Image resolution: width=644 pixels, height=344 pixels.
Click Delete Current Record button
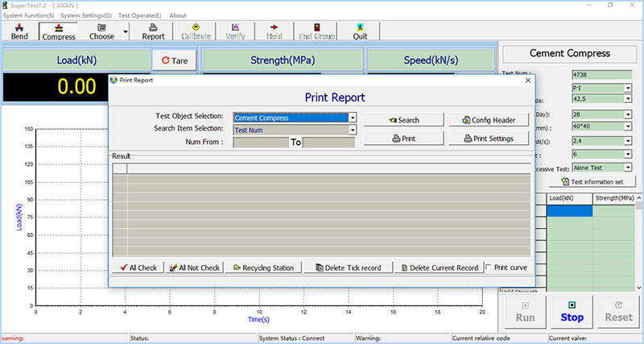pyautogui.click(x=439, y=267)
